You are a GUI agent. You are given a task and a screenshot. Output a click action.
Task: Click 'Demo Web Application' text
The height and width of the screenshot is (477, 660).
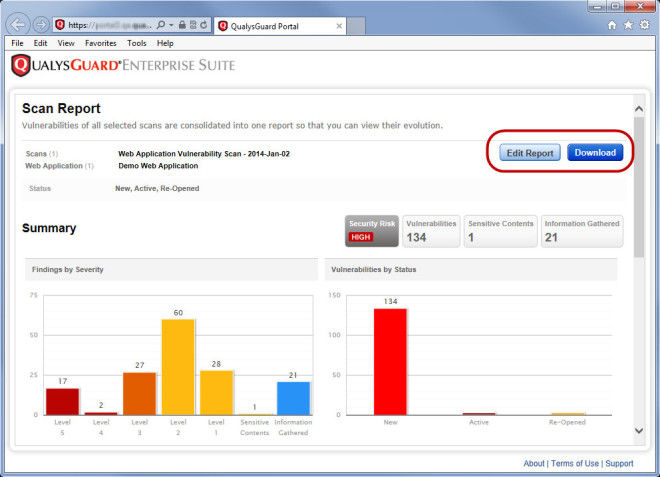point(158,166)
